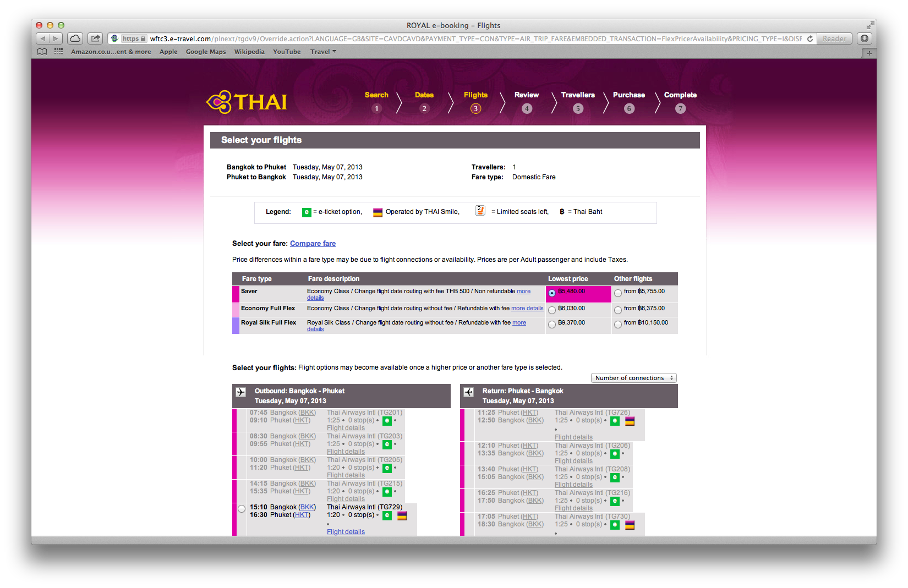Click the Safari forward navigation arrow

point(56,39)
